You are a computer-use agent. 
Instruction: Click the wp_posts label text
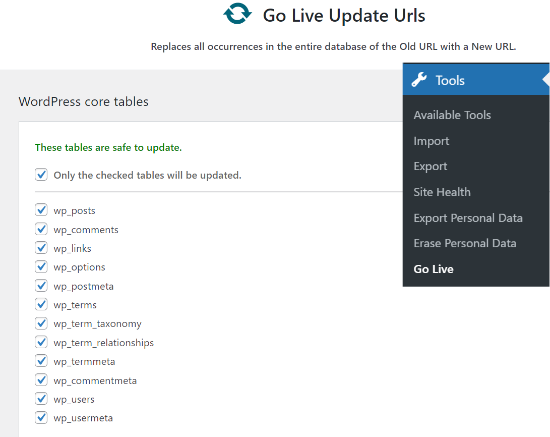[74, 211]
